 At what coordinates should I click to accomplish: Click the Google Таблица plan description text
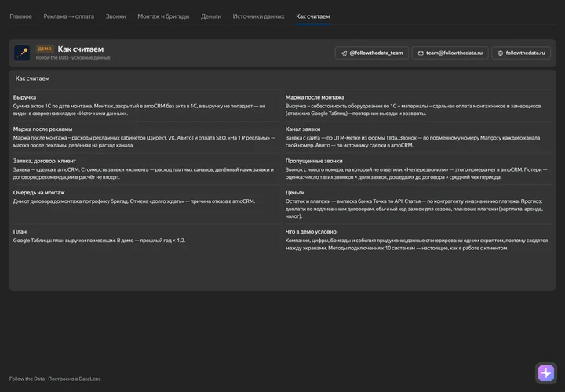[x=99, y=241]
